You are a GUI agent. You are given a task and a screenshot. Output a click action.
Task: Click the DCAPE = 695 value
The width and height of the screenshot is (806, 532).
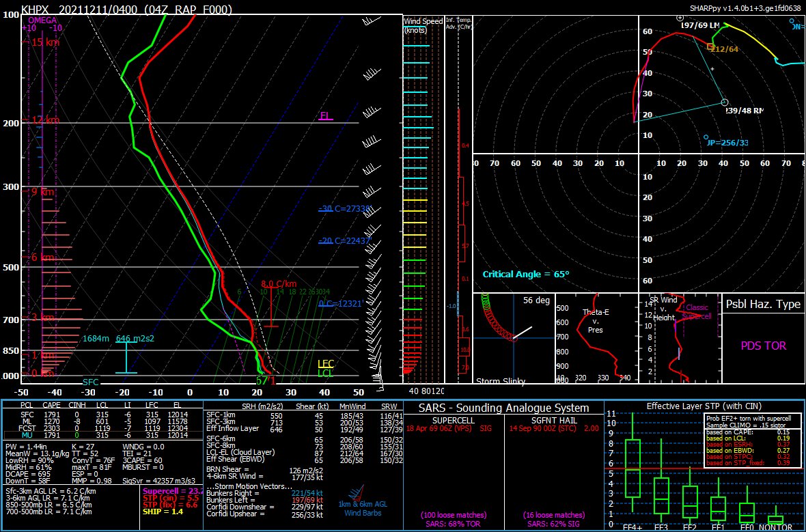pyautogui.click(x=27, y=474)
